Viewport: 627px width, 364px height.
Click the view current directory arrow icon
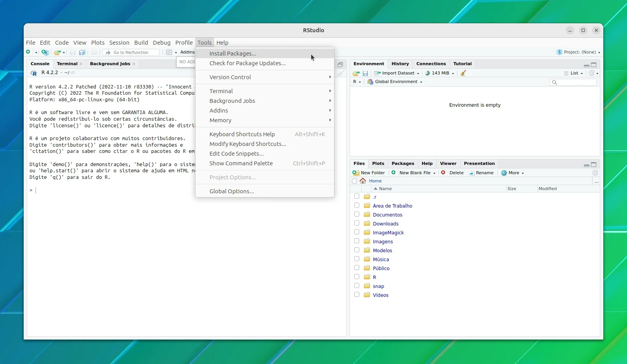click(x=73, y=73)
